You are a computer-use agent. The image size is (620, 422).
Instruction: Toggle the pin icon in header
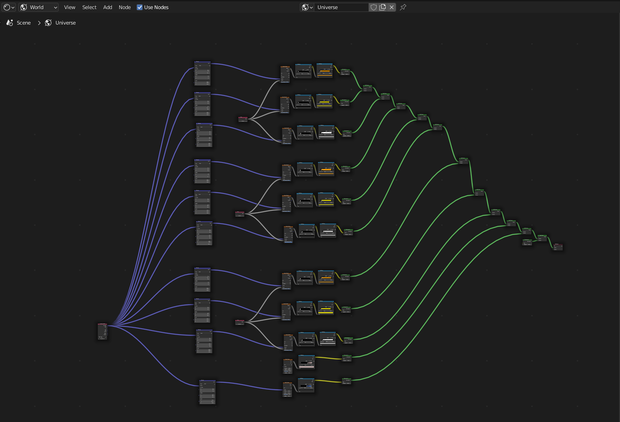(403, 7)
